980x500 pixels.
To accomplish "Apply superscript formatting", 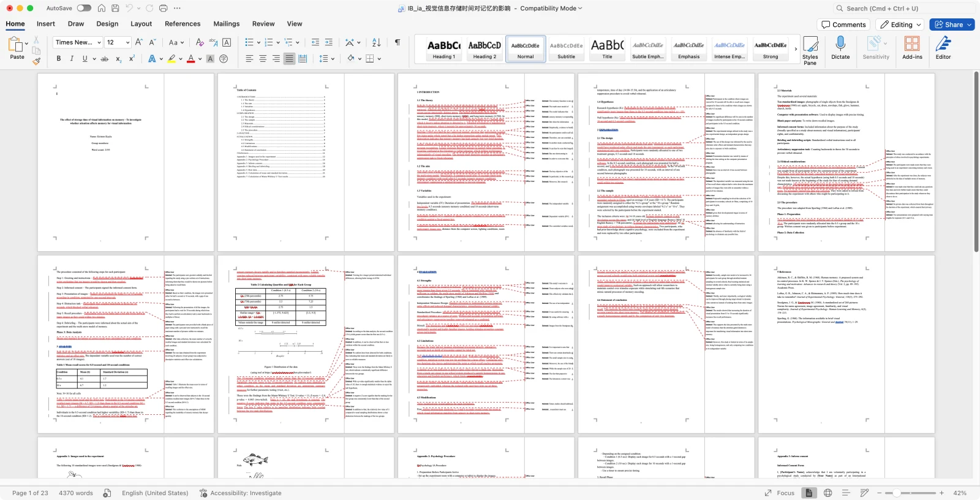I will tap(132, 59).
